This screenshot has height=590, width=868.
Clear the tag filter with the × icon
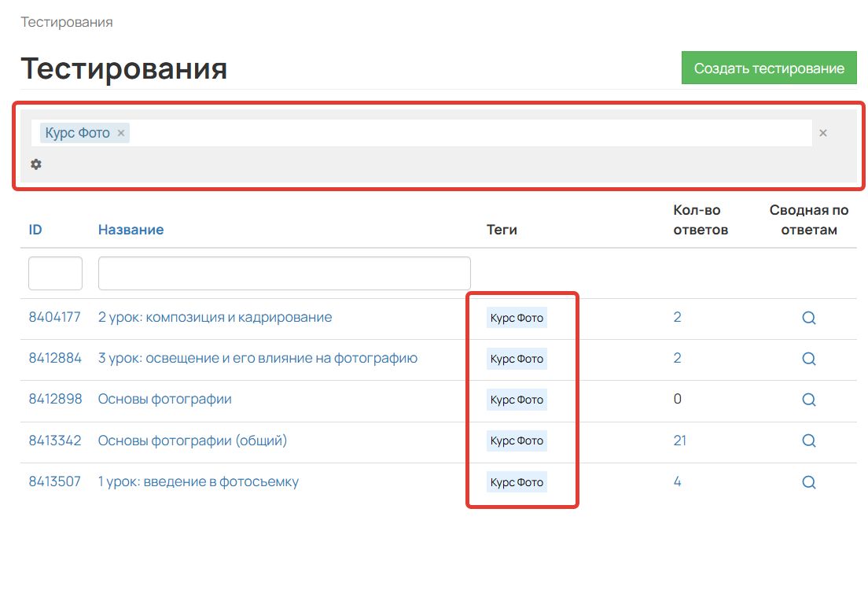(x=822, y=133)
